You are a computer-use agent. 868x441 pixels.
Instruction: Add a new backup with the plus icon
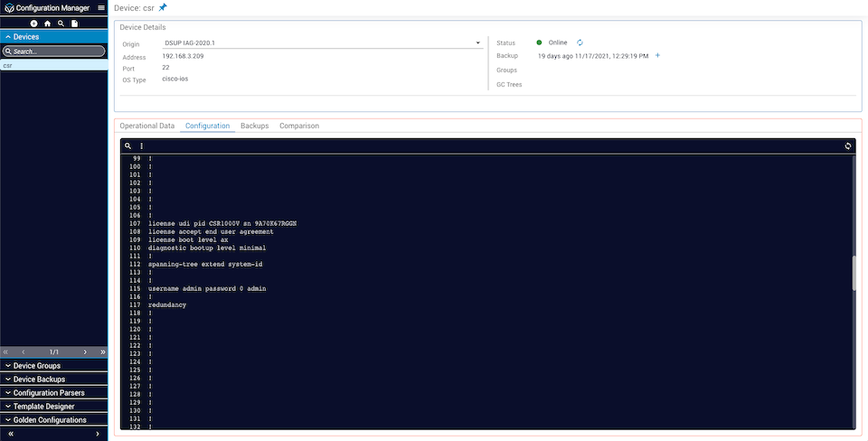point(657,56)
